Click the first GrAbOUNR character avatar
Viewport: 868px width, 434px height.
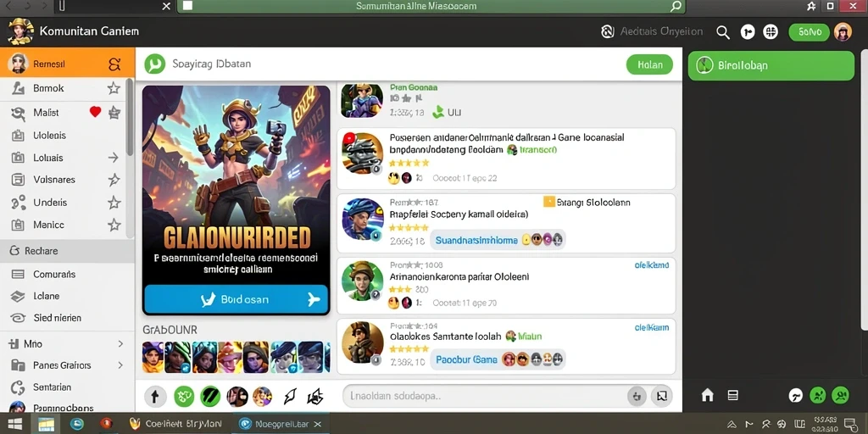153,357
